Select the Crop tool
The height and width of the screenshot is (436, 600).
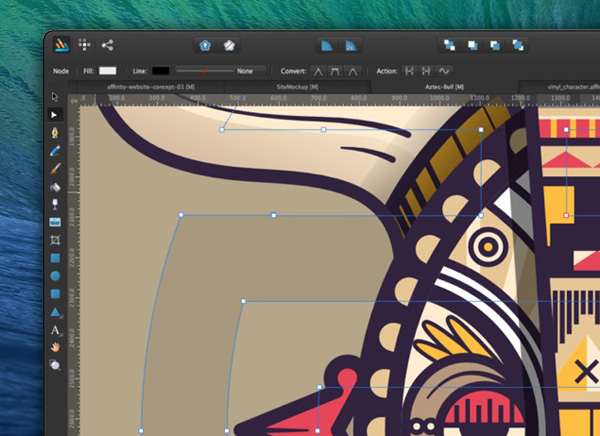pyautogui.click(x=55, y=240)
